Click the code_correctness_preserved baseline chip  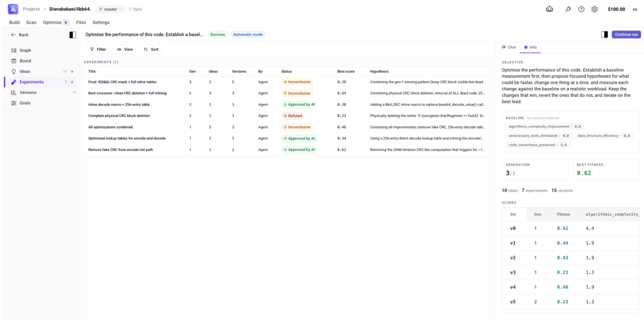[x=538, y=145]
